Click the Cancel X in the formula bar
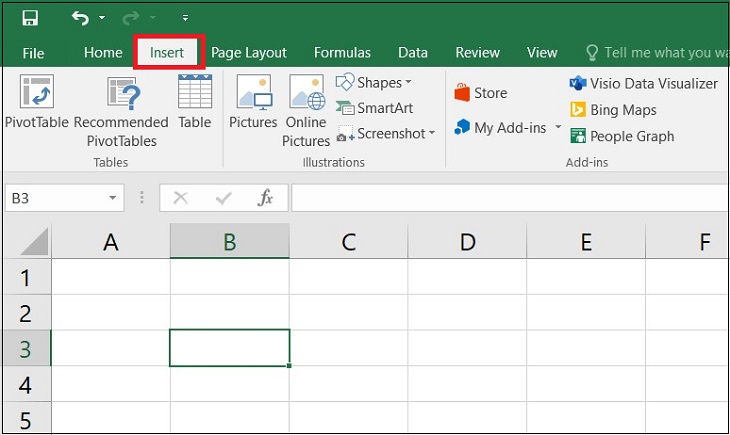 click(180, 198)
